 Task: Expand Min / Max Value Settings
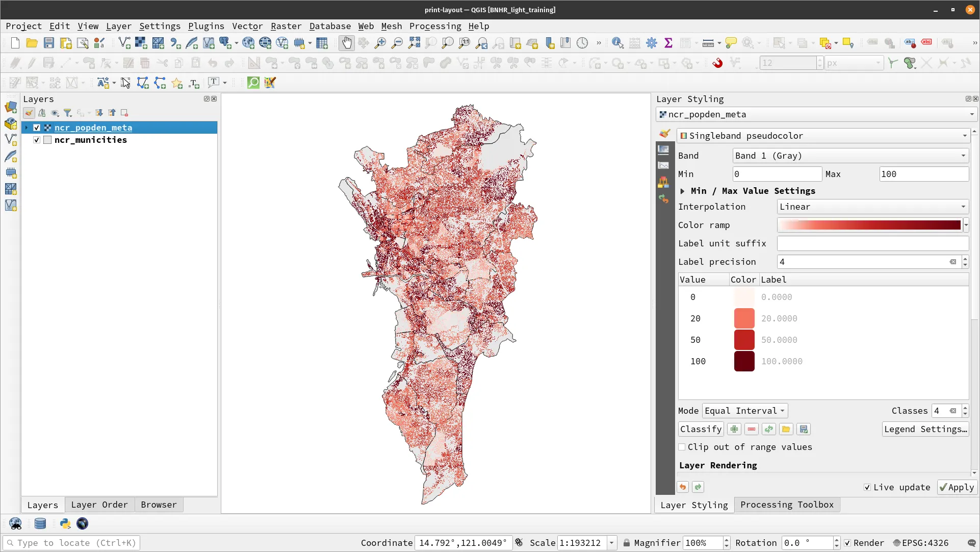(682, 191)
